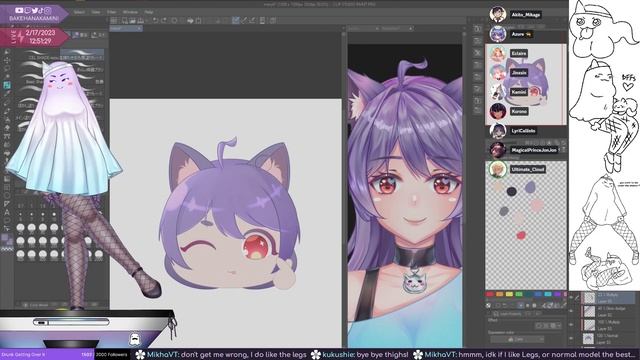Click the 2/17/2023 date text
The image size is (640, 360).
tap(40, 33)
